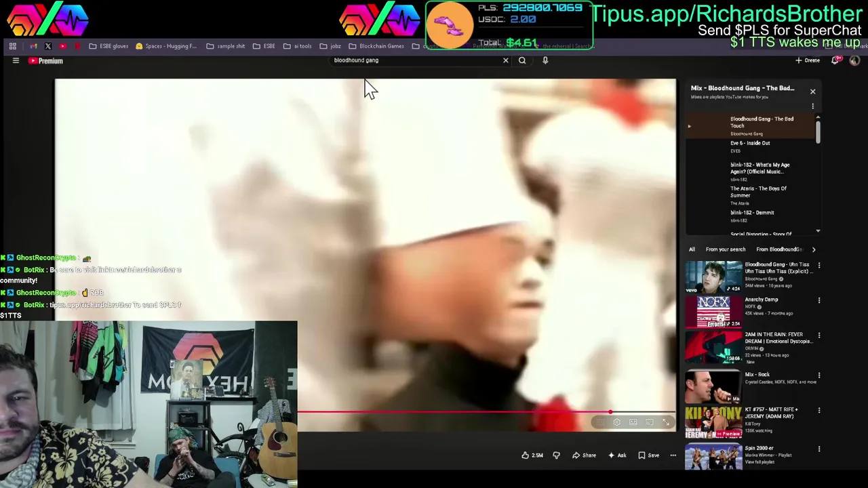Screen dimensions: 868x488
Task: Open options for Uhn Tiss Uhn Tiss video
Action: pyautogui.click(x=818, y=266)
